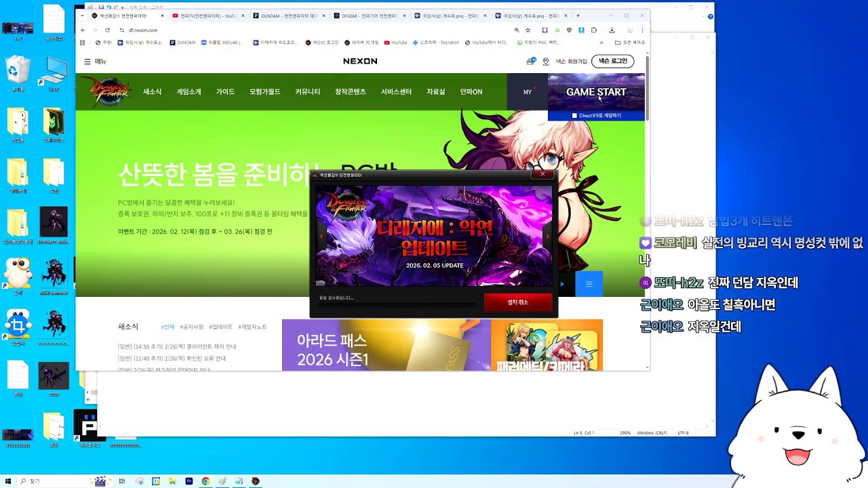Image resolution: width=868 pixels, height=488 pixels.
Task: Open the 던파ON navigation menu
Action: pyautogui.click(x=471, y=92)
